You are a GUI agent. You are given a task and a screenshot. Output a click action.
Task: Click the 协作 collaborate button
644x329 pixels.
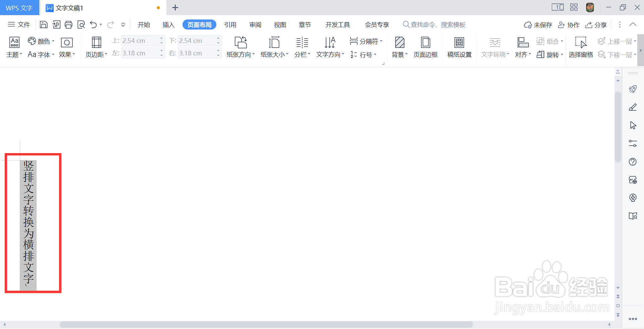pyautogui.click(x=569, y=25)
